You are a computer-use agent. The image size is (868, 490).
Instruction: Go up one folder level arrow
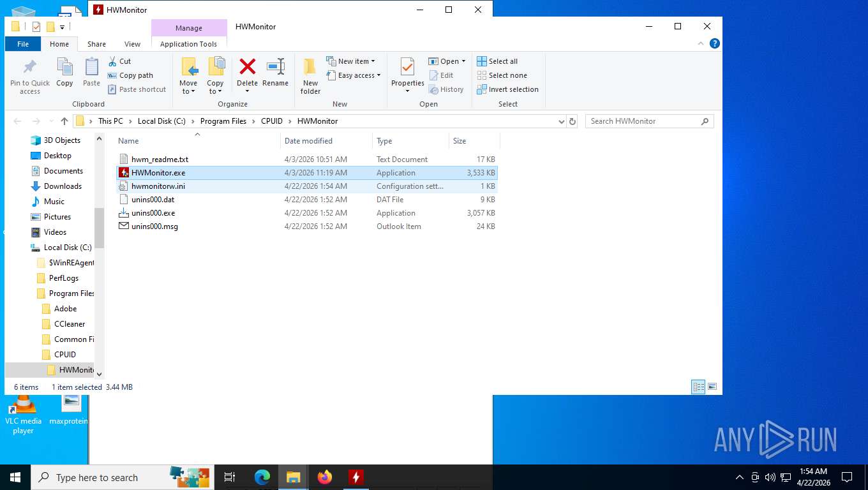64,121
